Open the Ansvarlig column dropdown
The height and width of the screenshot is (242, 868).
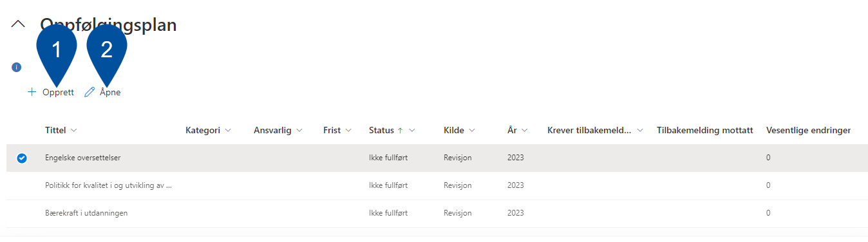click(299, 131)
